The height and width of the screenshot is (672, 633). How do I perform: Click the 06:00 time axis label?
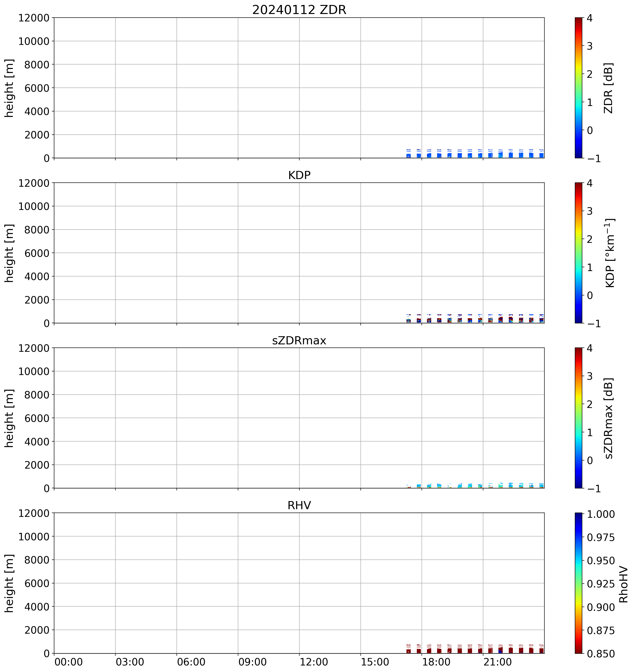pos(191,662)
